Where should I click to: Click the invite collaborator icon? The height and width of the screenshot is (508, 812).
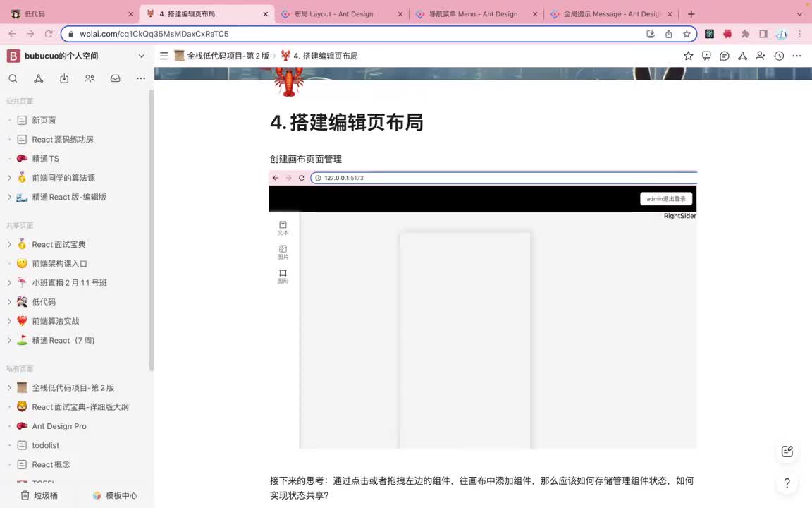coord(761,56)
